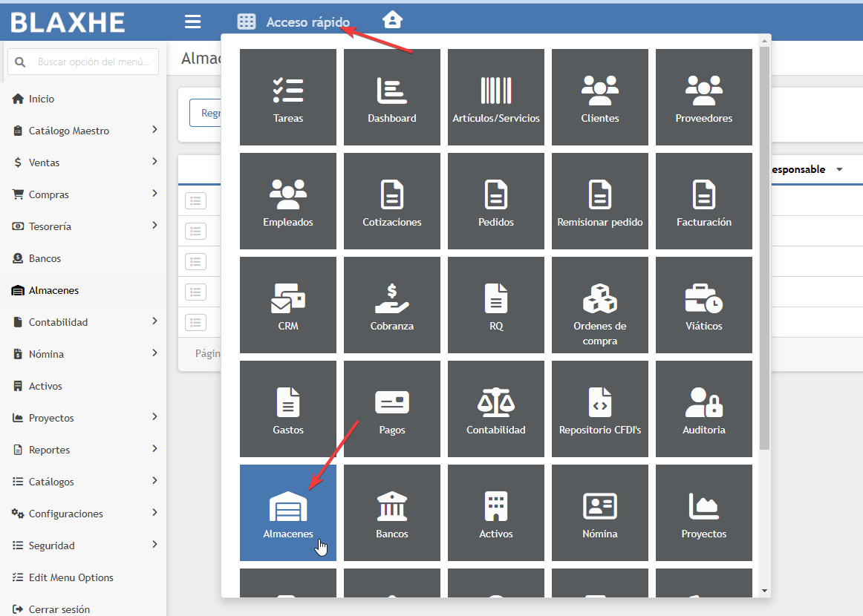863x616 pixels.
Task: Expand the Ventas sidebar menu
Action: [85, 163]
